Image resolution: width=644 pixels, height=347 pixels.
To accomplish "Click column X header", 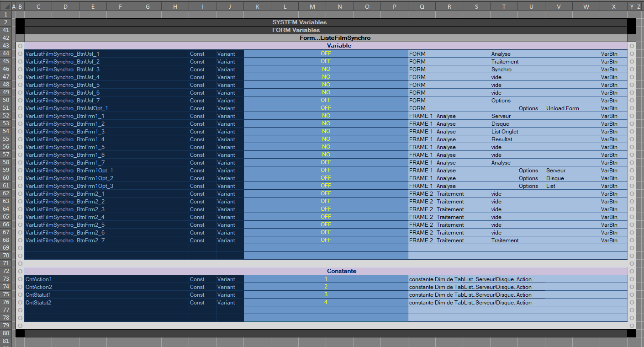I will pos(613,6).
